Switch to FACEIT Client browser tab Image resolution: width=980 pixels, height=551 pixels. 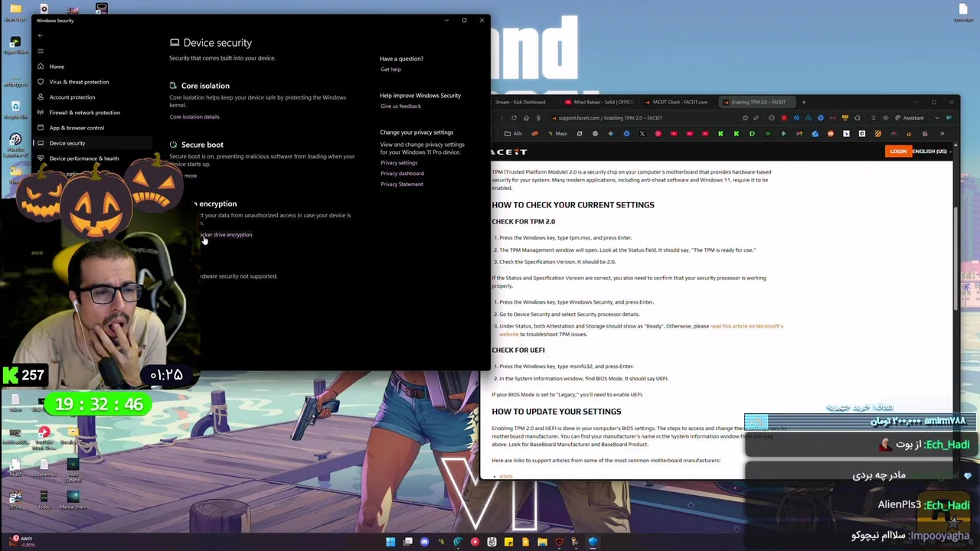(x=675, y=102)
